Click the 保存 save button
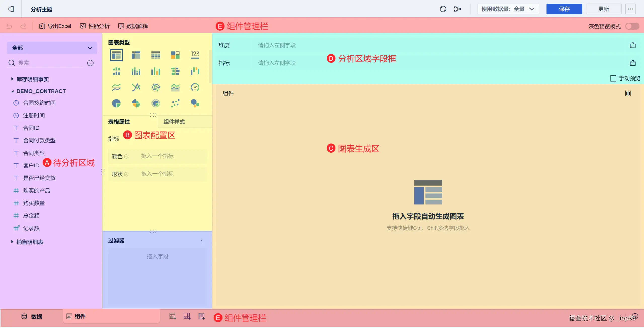The width and height of the screenshot is (644, 330). (564, 9)
